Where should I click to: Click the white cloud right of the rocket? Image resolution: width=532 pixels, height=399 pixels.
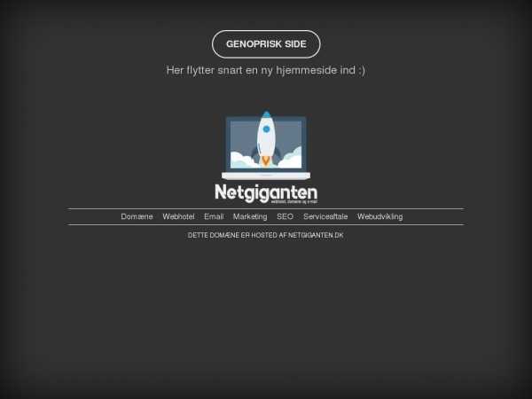(x=290, y=160)
